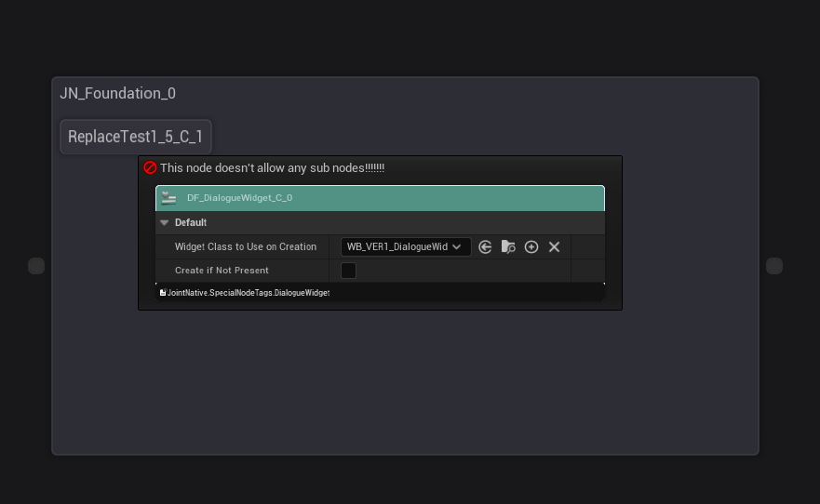Clear the Widget Class value with X
This screenshot has width=820, height=504.
[554, 247]
